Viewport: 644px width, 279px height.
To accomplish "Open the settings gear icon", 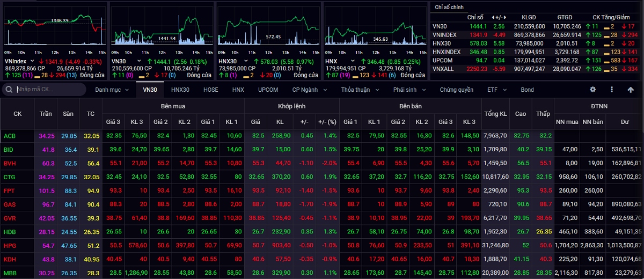I will (x=593, y=90).
